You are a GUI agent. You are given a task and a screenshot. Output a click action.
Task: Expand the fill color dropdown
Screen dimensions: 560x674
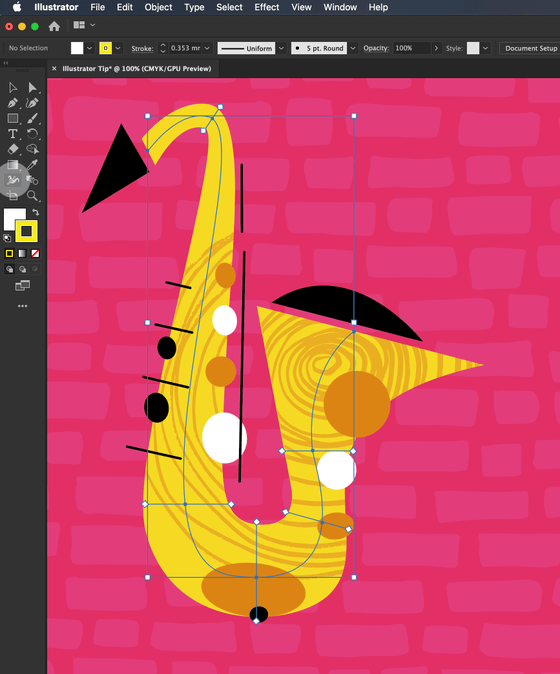[x=89, y=48]
